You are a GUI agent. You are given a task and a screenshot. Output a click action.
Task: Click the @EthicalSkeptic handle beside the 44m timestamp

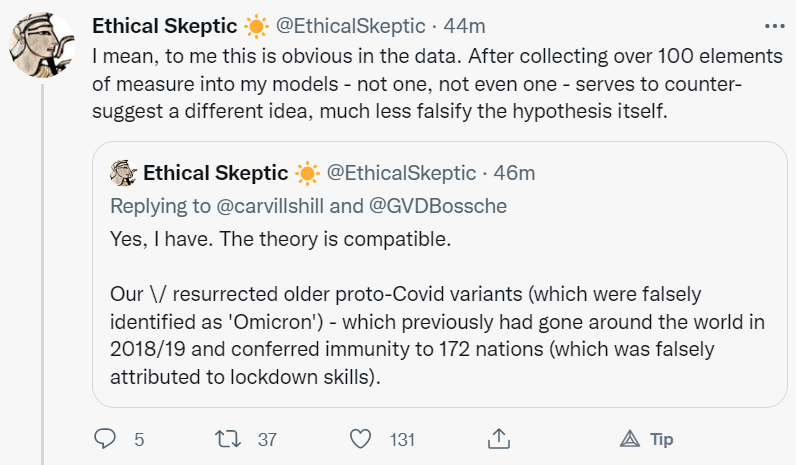coord(340,25)
